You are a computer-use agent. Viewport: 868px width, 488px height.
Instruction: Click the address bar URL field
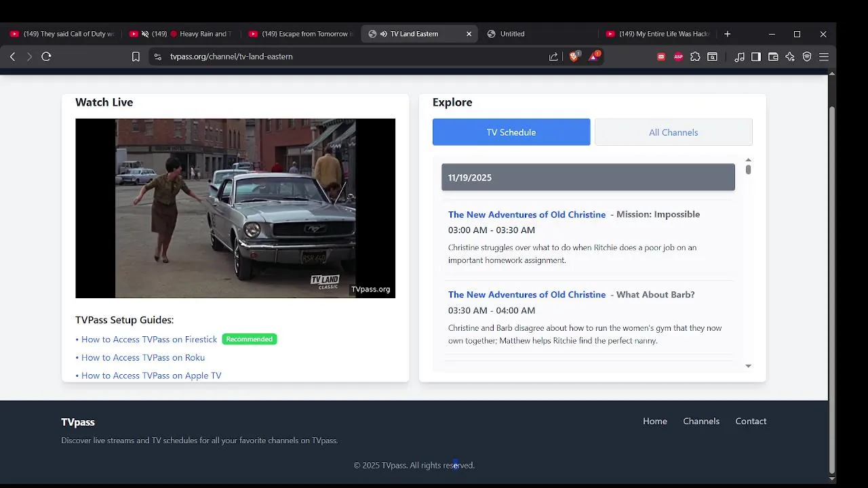353,57
